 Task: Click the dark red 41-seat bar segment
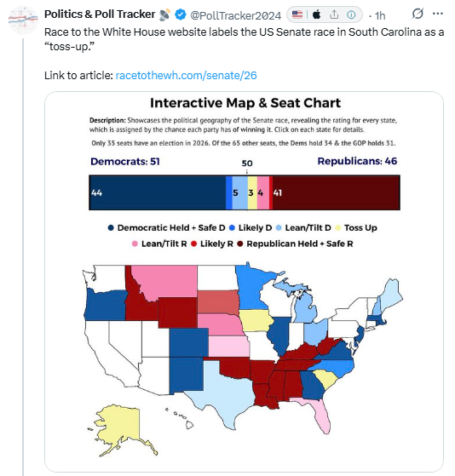click(x=336, y=192)
